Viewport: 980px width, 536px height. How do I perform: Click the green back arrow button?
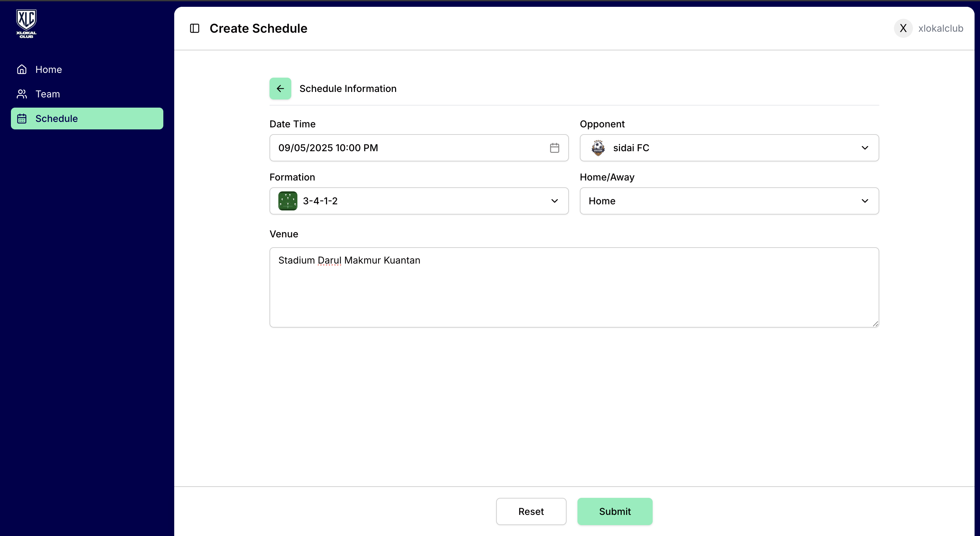coord(280,88)
